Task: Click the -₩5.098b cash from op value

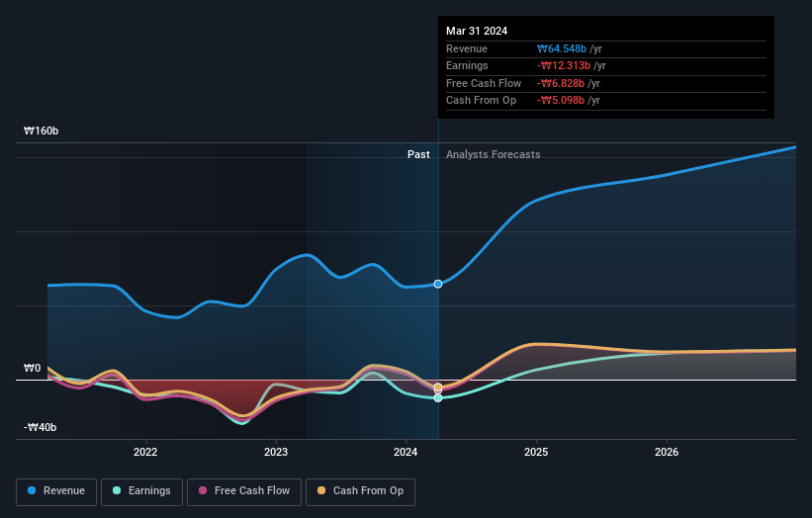Action: click(561, 101)
